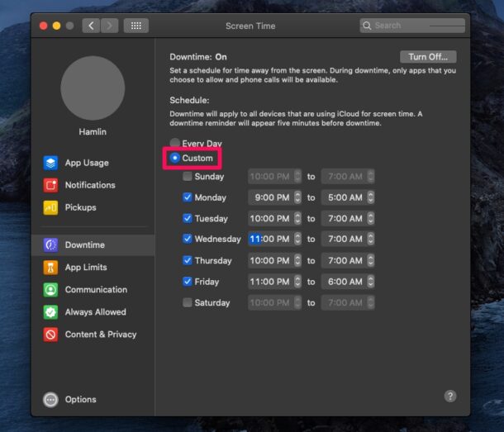Click Hamlin's profile avatar

93,88
